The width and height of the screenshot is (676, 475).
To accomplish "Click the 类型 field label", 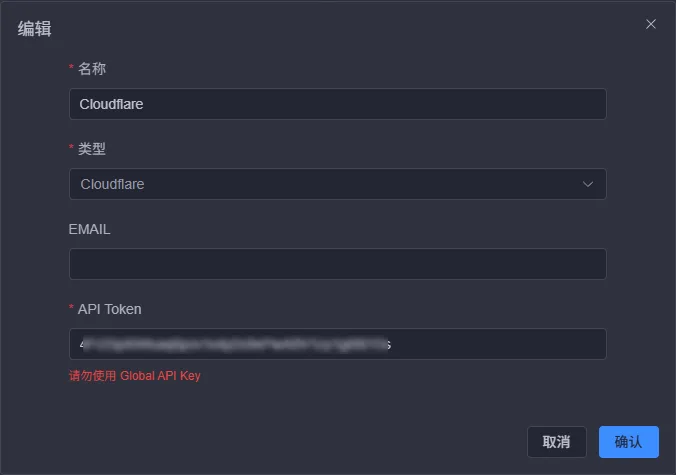I will (x=92, y=149).
